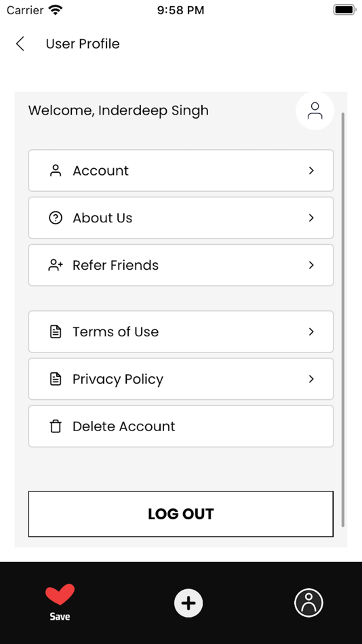This screenshot has height=644, width=362.
Task: Click the document icon beside Terms of Use
Action: pos(56,331)
